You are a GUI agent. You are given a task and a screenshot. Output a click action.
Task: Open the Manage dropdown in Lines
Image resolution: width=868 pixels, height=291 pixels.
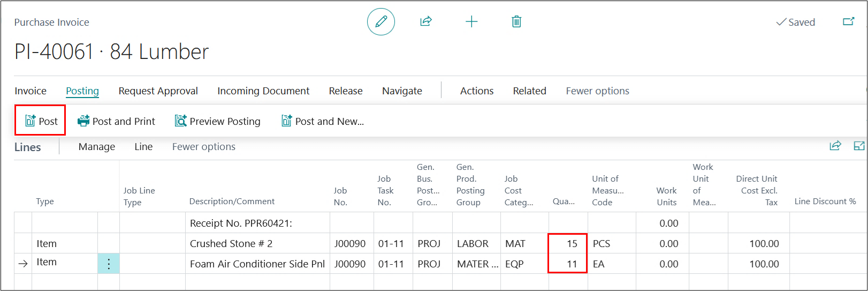tap(96, 147)
